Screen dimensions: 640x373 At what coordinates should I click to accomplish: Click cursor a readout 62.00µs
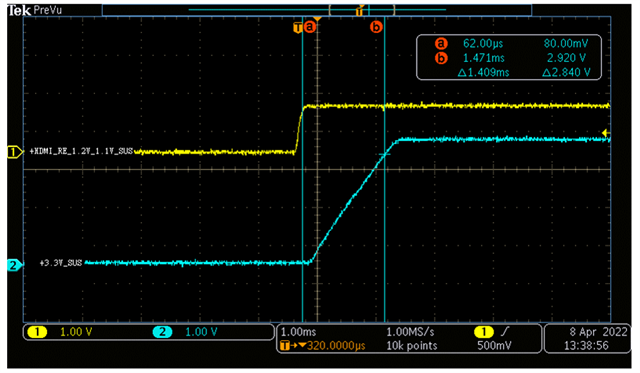coord(483,44)
